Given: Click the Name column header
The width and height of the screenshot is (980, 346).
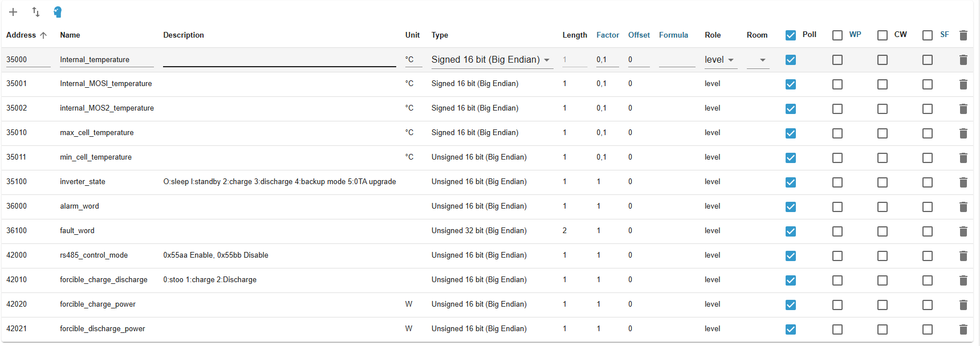Looking at the screenshot, I should [x=70, y=35].
